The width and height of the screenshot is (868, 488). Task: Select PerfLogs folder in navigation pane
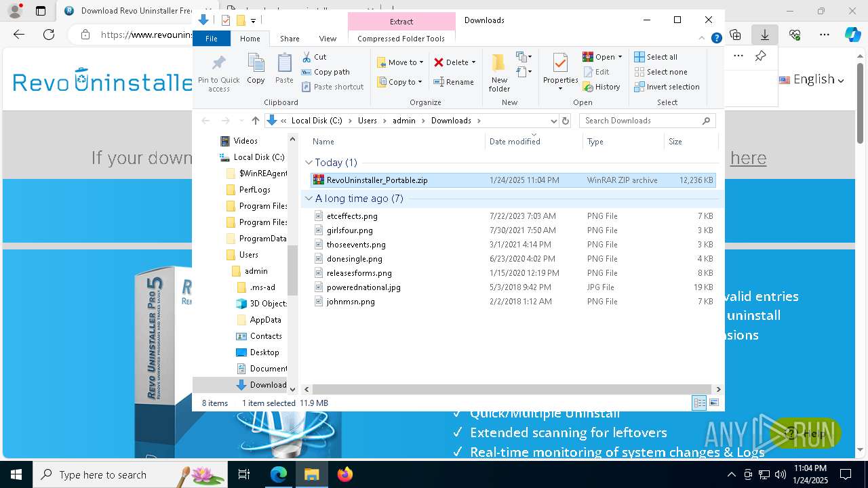pyautogui.click(x=248, y=190)
